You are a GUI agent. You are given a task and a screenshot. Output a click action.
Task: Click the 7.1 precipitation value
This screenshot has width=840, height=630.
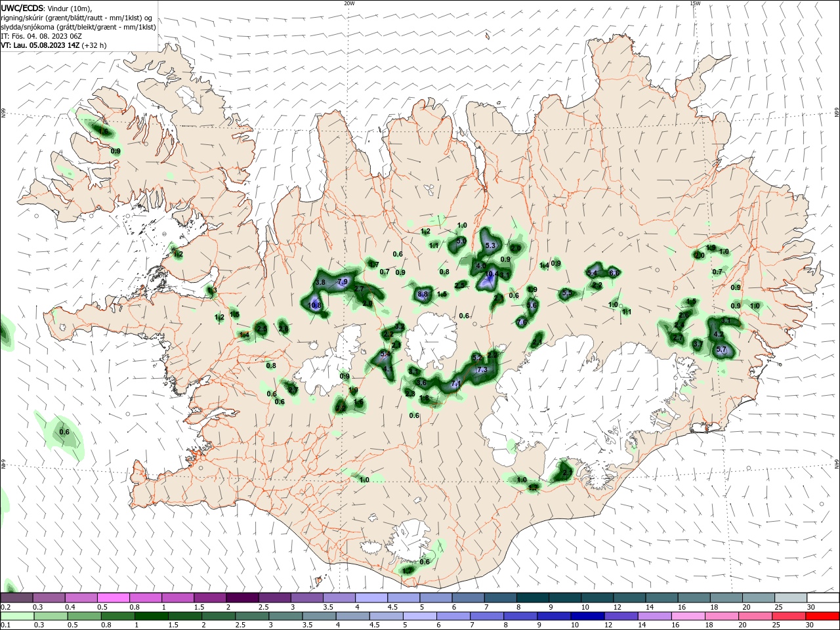point(457,383)
